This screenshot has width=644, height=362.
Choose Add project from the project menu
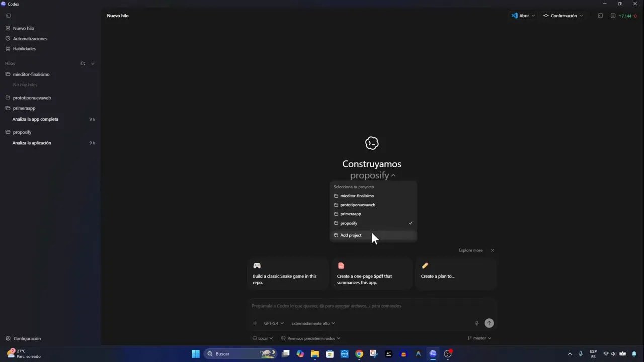(350, 235)
